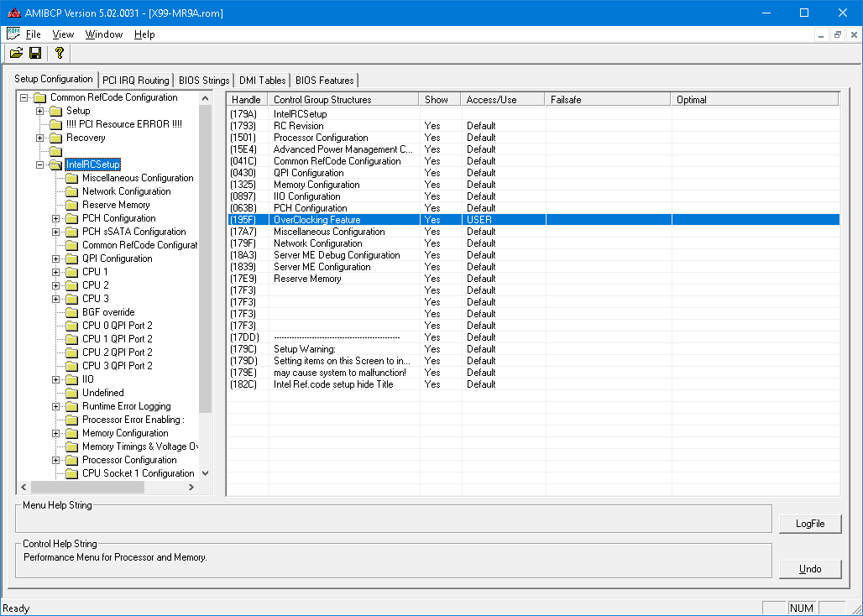Viewport: 863px width, 616px height.
Task: Expand the Processor Configuration tree node
Action: (x=55, y=460)
